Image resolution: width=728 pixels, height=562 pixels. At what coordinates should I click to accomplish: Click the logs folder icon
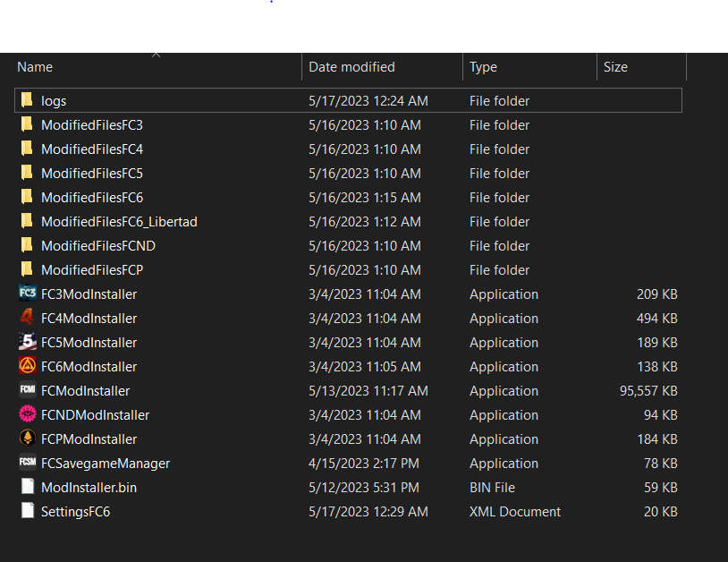pos(27,100)
